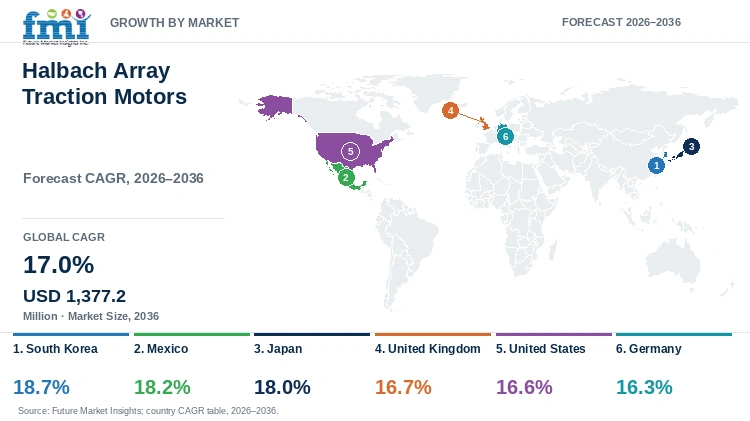Click the blue color bar above South Korea
The height and width of the screenshot is (421, 750).
(71, 334)
